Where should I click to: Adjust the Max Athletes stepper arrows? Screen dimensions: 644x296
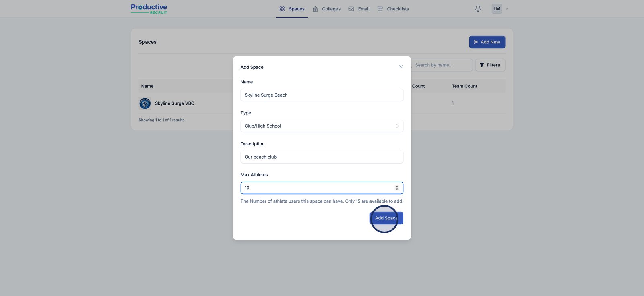[397, 188]
